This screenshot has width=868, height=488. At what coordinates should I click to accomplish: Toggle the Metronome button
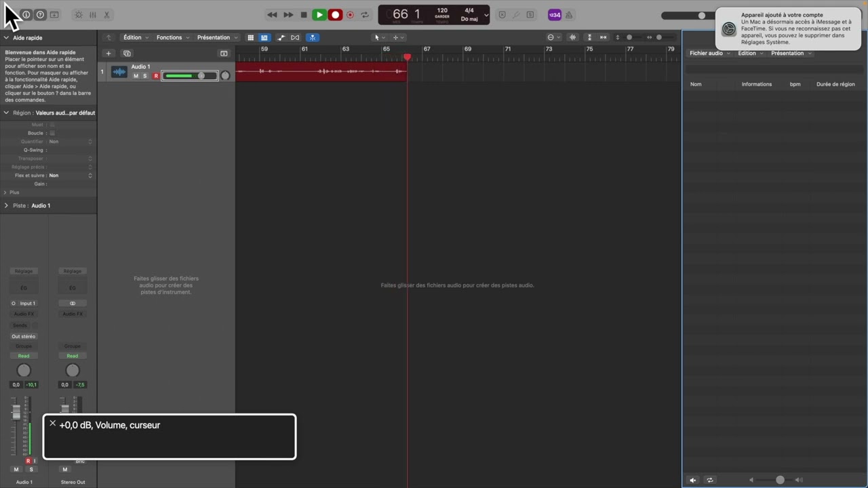[x=569, y=15]
